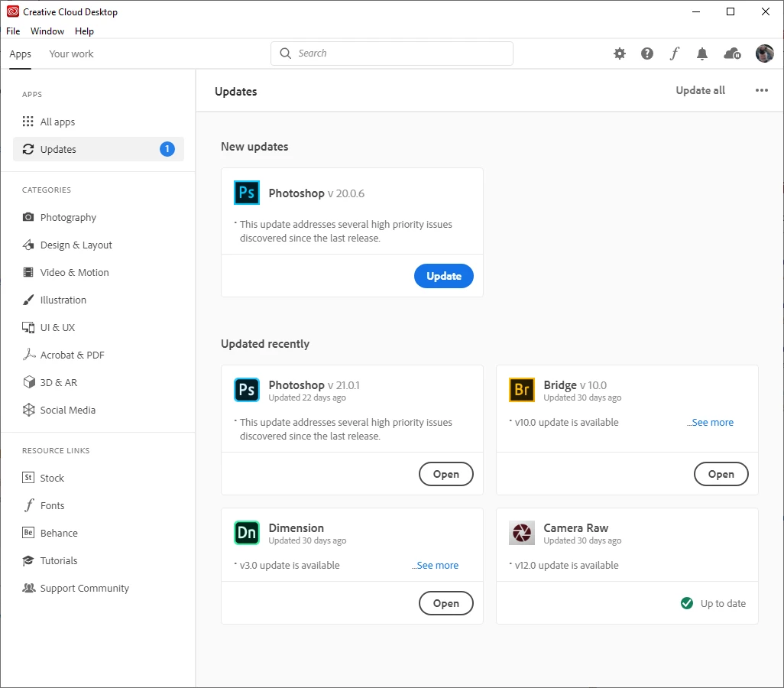784x688 pixels.
Task: Click the blue updates count badge
Action: tap(167, 149)
